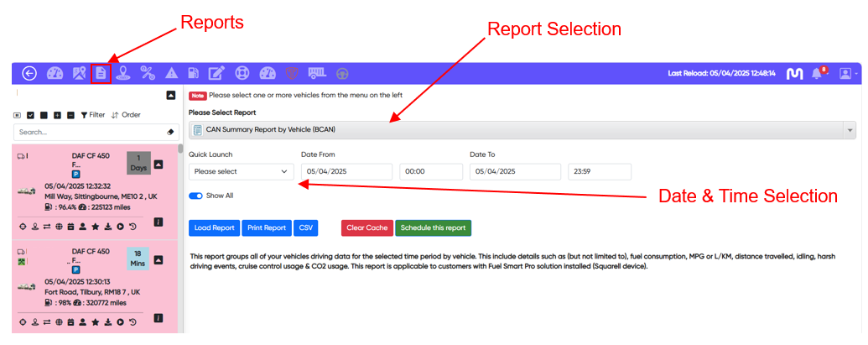
Task: Click the Schedule this report button
Action: pos(433,227)
